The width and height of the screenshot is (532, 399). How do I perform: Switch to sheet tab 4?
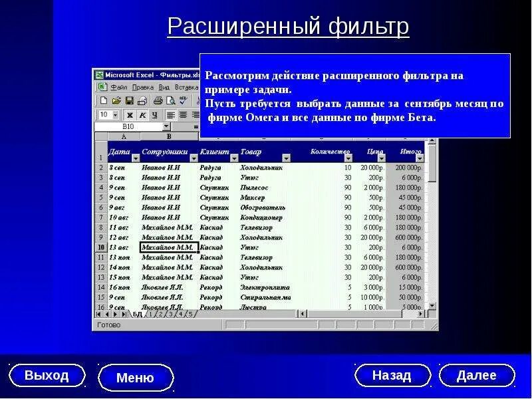pos(181,314)
